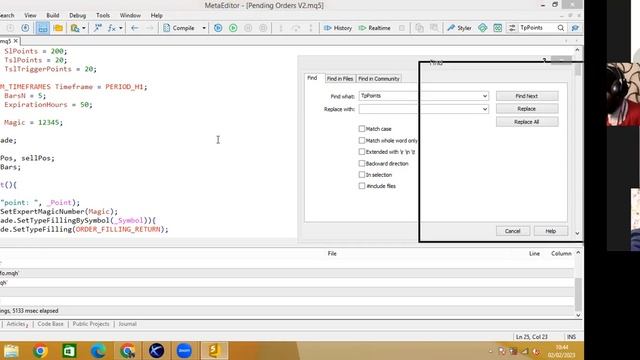
Task: Open the Help menu in menu bar
Action: (157, 16)
